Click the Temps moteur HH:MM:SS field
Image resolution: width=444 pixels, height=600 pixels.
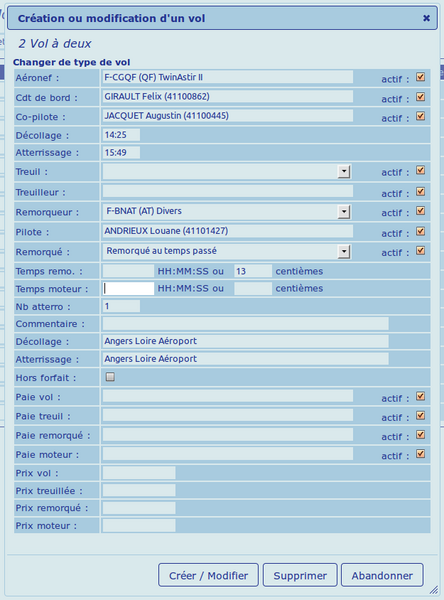[128, 288]
